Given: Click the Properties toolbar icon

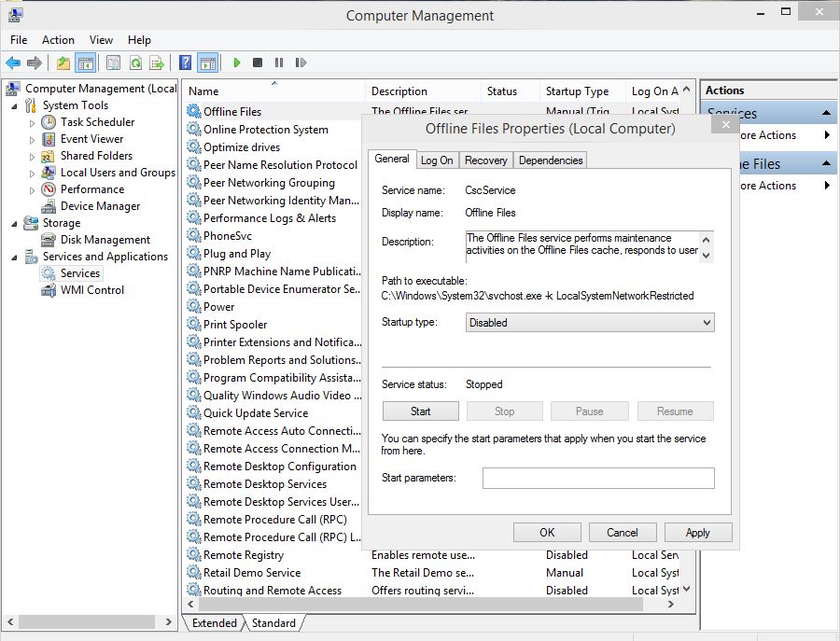Looking at the screenshot, I should 113,63.
